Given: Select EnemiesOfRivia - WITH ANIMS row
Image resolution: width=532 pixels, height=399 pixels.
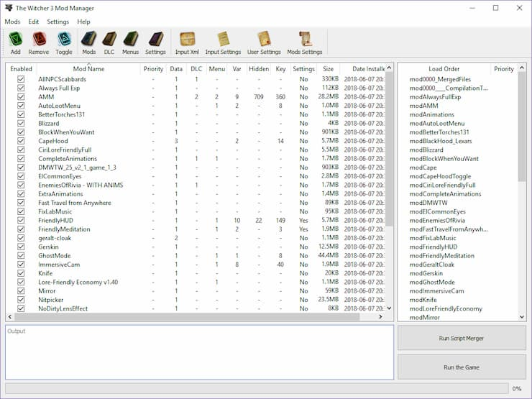Looking at the screenshot, I should click(196, 185).
